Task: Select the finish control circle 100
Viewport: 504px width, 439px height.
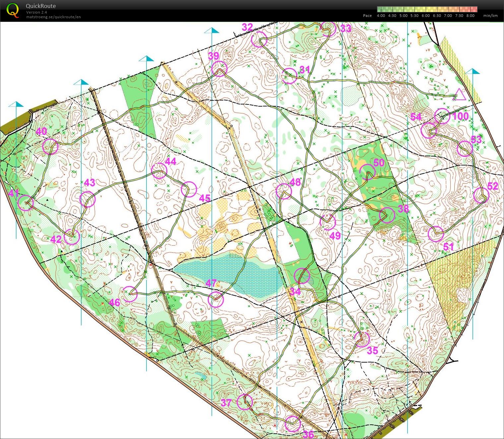Action: 442,116
